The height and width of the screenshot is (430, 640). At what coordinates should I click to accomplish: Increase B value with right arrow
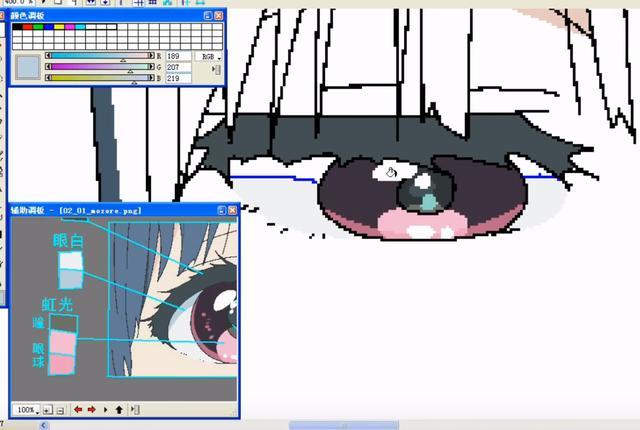(x=152, y=78)
